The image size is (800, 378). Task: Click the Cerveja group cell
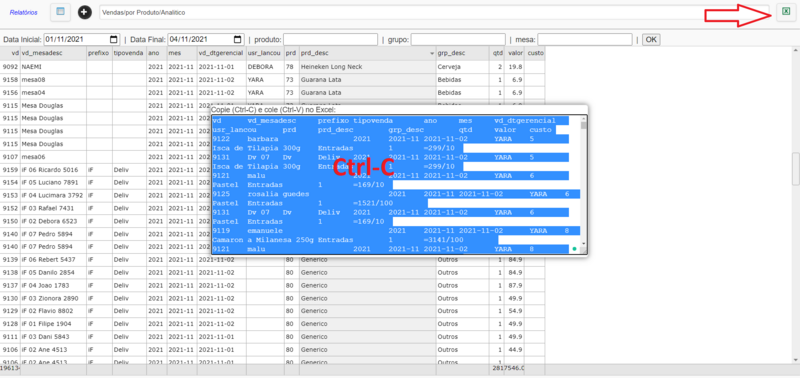click(463, 67)
